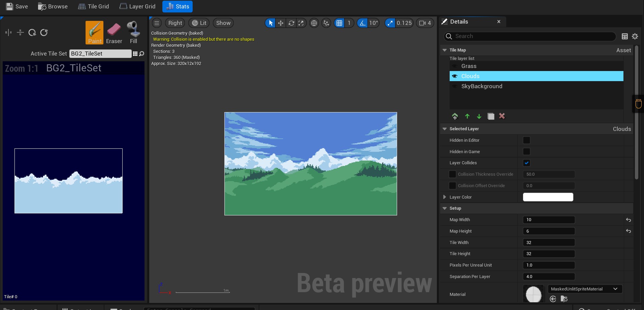
Task: Collapse the Setup section
Action: 445,208
